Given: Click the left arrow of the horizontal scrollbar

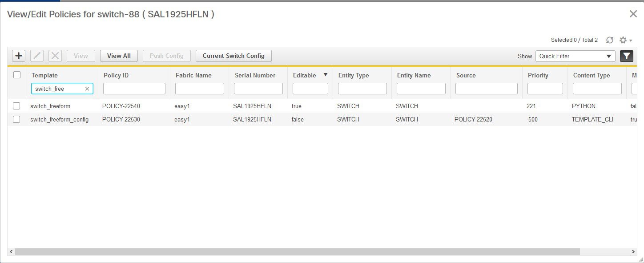Looking at the screenshot, I should coord(11,252).
